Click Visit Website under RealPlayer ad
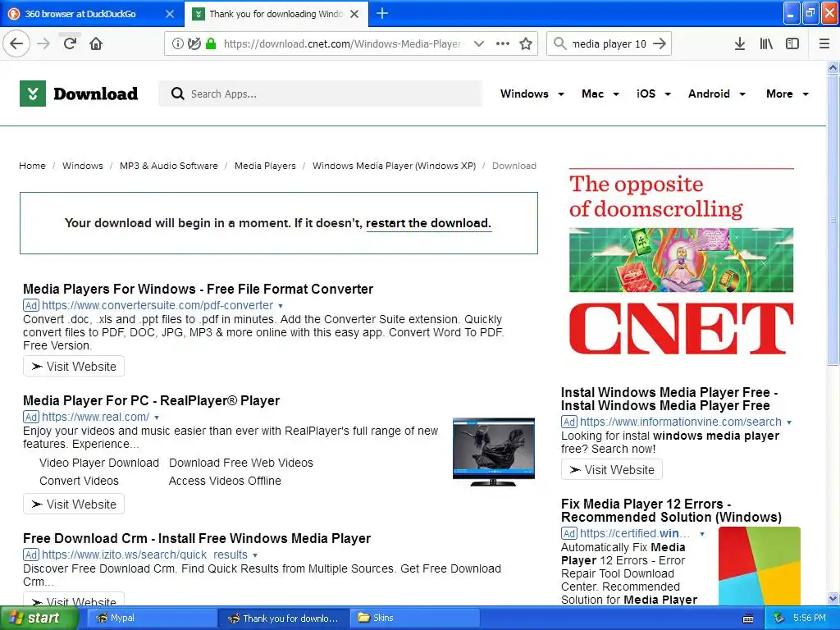Image resolution: width=840 pixels, height=630 pixels. pos(74,504)
